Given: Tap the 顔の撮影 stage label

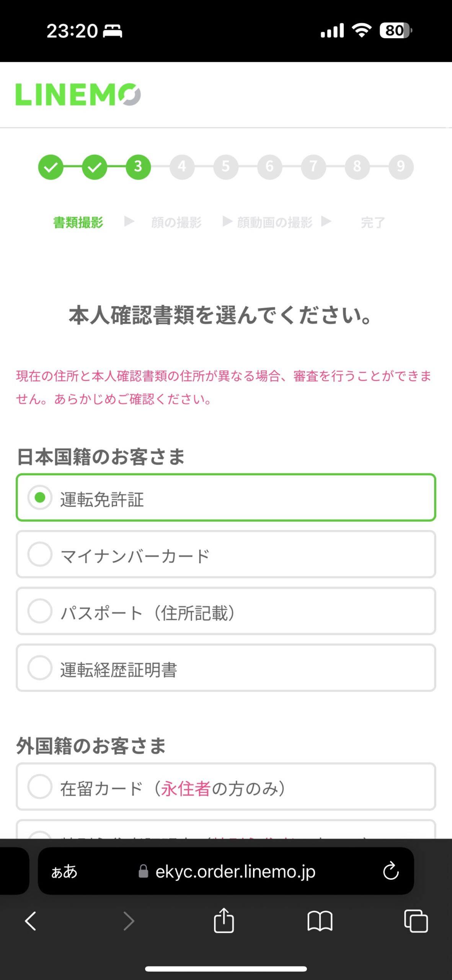Looking at the screenshot, I should coord(176,222).
